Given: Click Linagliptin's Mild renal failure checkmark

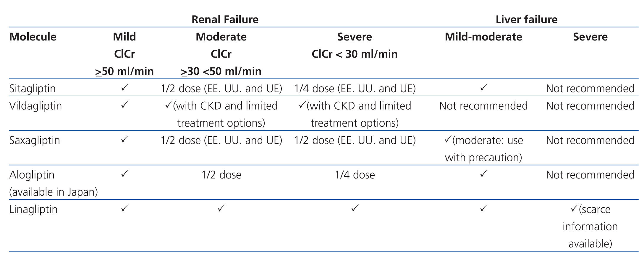Looking at the screenshot, I should 124,209.
